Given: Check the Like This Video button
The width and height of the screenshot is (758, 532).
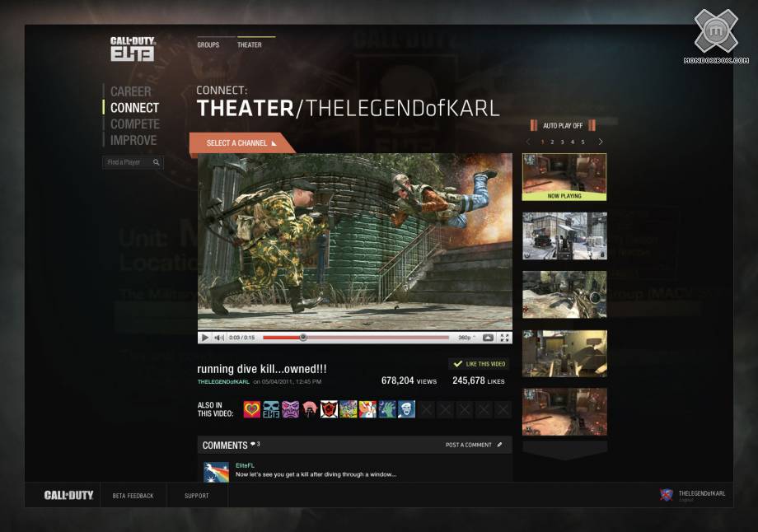Looking at the screenshot, I should point(479,364).
